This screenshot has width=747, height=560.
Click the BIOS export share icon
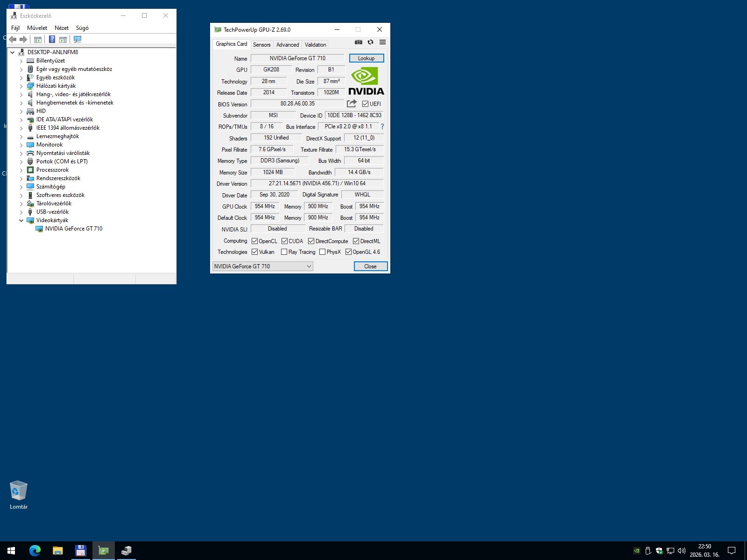[x=352, y=104]
